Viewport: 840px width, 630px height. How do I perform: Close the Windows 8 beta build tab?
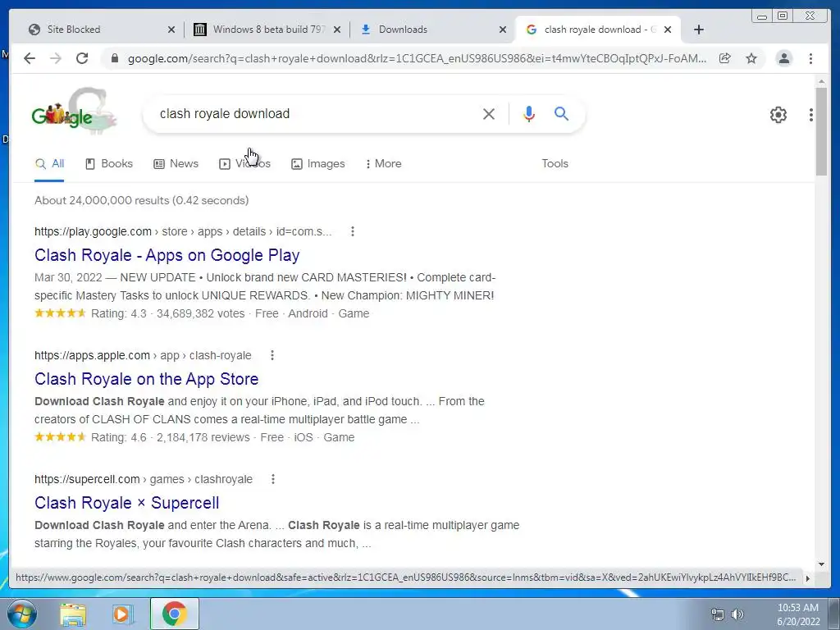tap(337, 30)
